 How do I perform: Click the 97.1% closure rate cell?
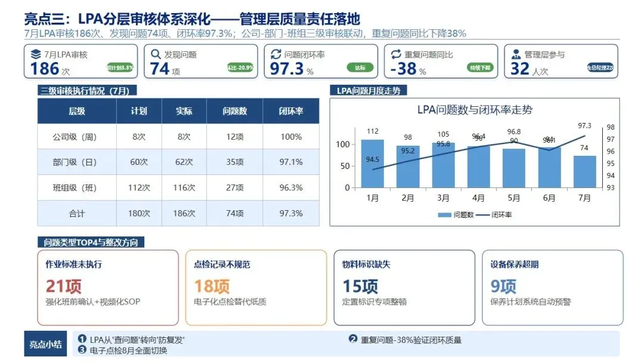click(x=291, y=162)
